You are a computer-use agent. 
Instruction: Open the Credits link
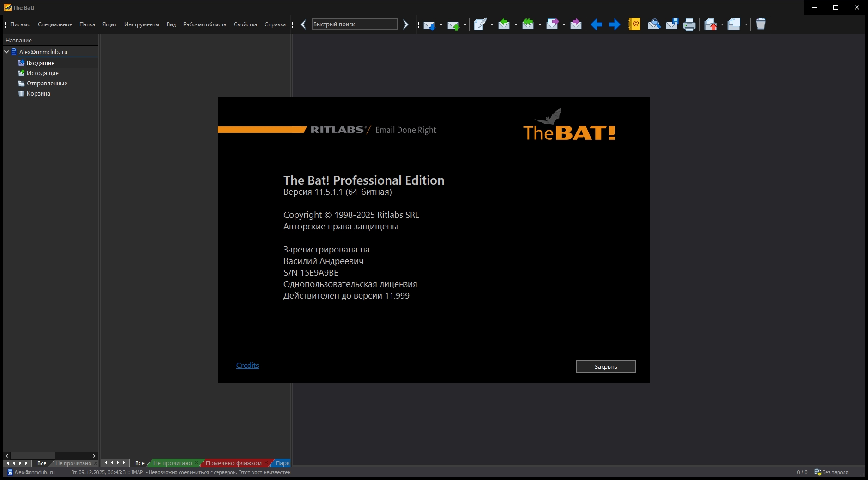[247, 366]
